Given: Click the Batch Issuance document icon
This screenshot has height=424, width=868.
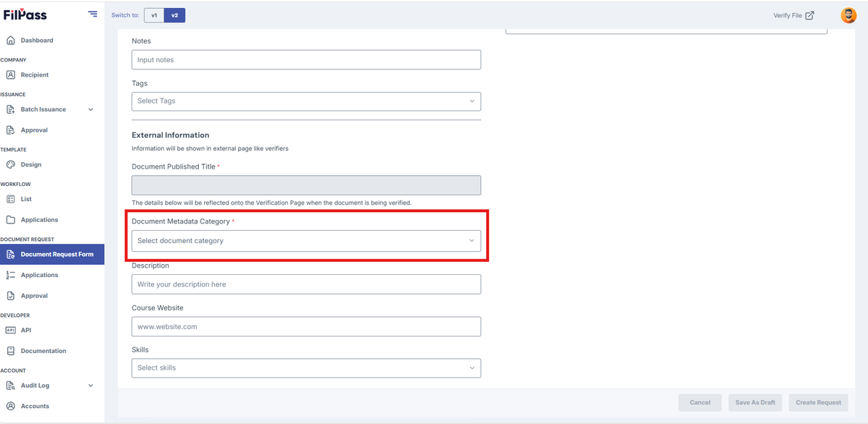Looking at the screenshot, I should 10,109.
